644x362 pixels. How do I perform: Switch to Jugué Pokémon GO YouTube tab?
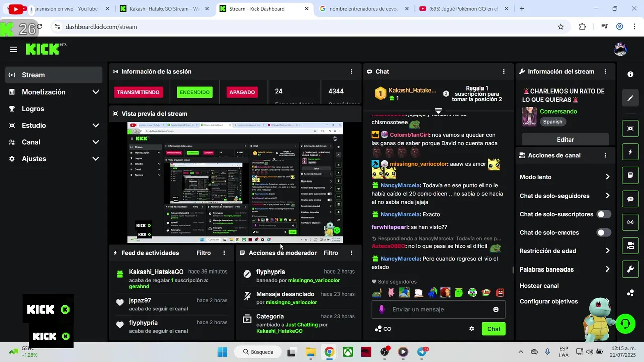tap(463, 9)
